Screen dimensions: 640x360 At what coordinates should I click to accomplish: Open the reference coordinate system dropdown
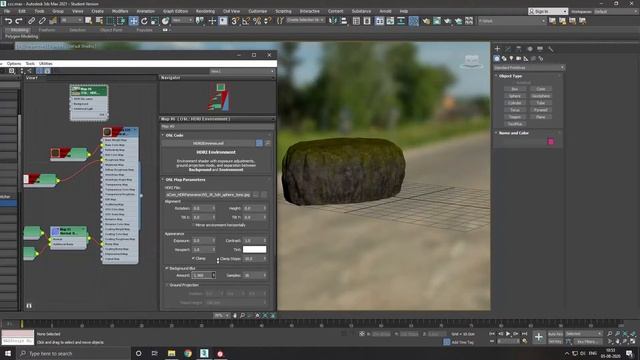click(x=182, y=20)
